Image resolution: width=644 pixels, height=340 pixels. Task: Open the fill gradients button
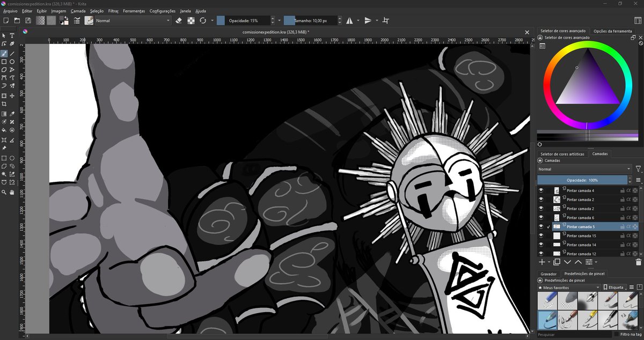click(x=40, y=20)
